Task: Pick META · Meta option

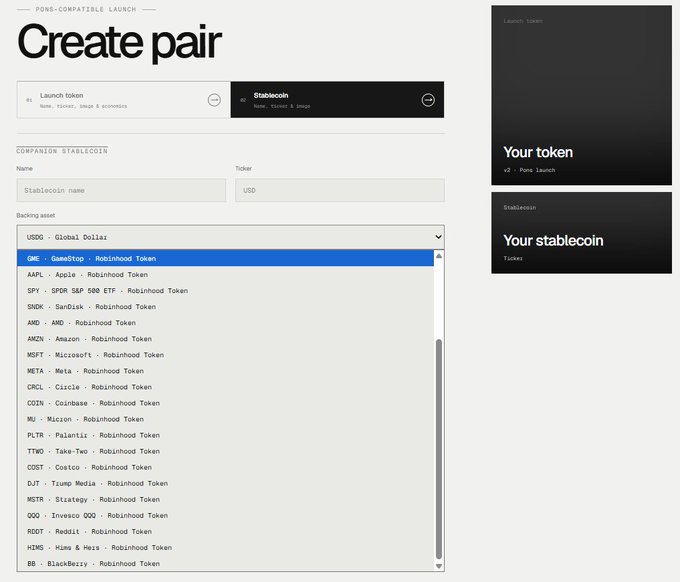Action: pyautogui.click(x=226, y=371)
